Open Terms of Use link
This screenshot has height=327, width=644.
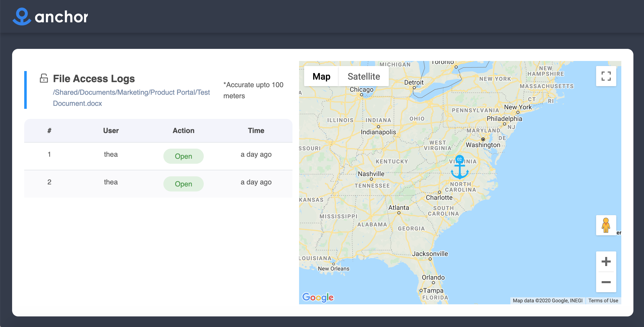coord(603,301)
